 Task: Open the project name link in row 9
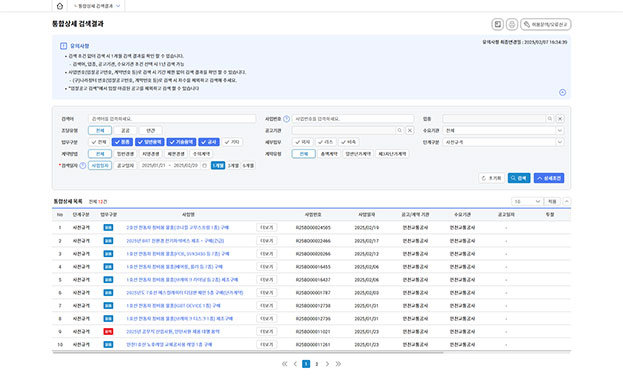[x=173, y=332]
